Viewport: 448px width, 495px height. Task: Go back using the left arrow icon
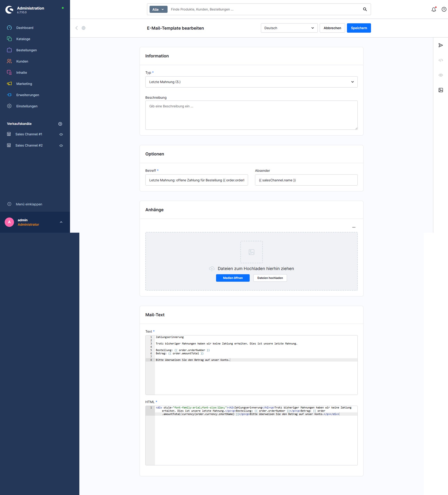tap(76, 28)
